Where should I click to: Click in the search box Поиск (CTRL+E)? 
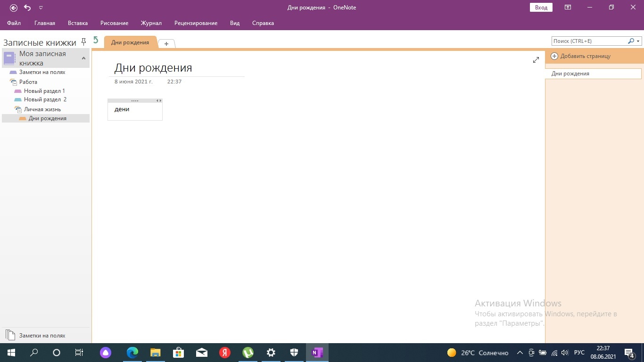click(589, 41)
